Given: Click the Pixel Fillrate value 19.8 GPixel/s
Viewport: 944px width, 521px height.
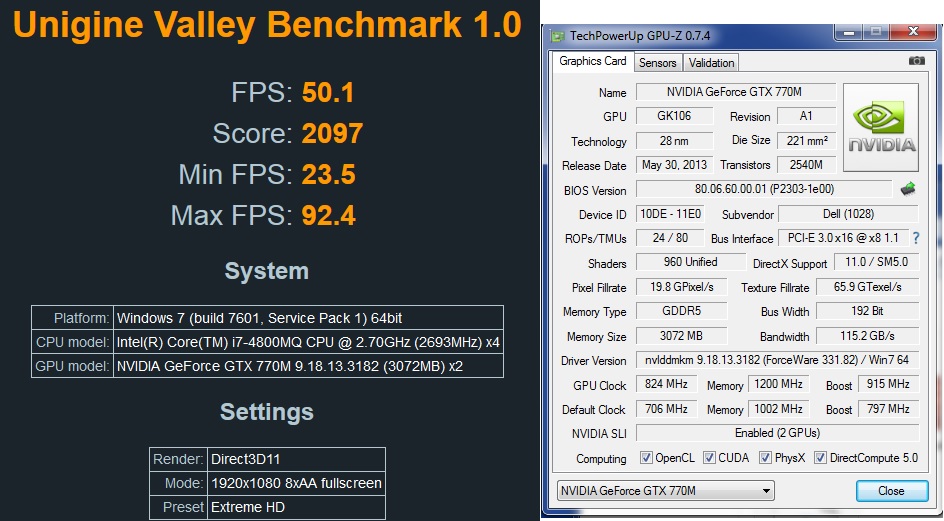Looking at the screenshot, I should [681, 287].
